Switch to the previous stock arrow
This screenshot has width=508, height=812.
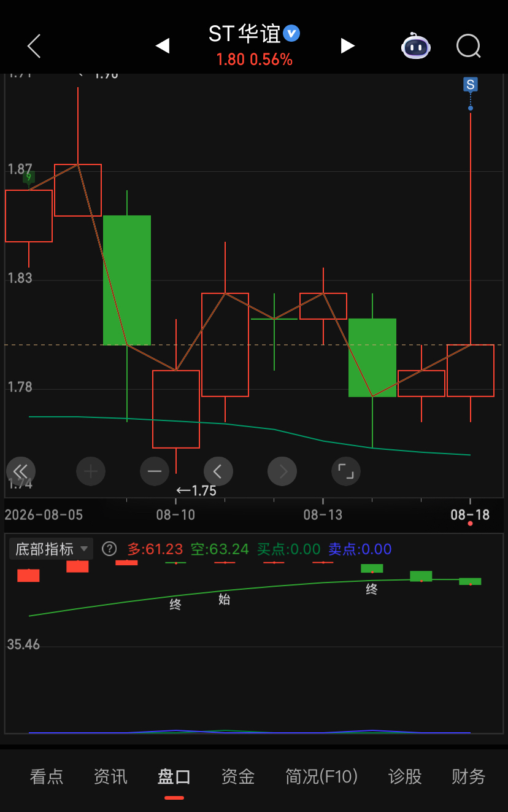pyautogui.click(x=162, y=45)
